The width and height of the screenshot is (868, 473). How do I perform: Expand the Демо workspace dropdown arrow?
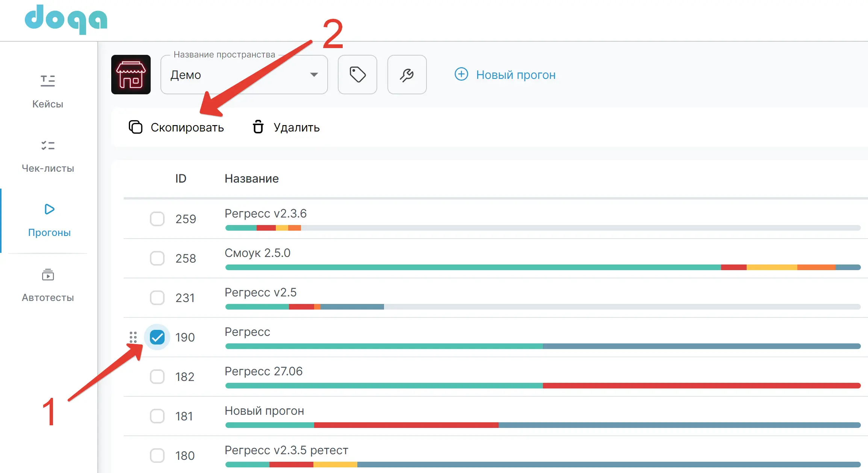coord(314,74)
